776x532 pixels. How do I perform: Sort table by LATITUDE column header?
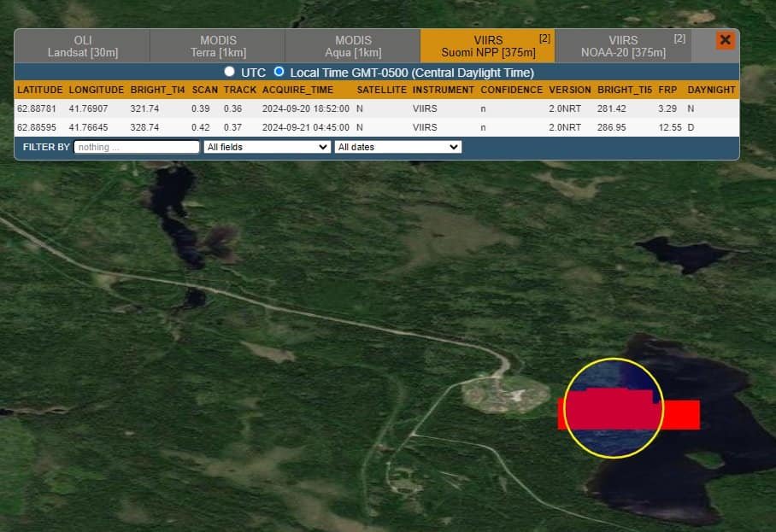(x=39, y=90)
